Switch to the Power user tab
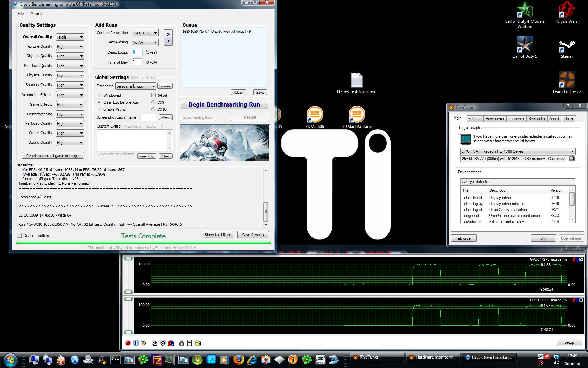Screen dimensions: 588x368 pyautogui.click(x=495, y=119)
